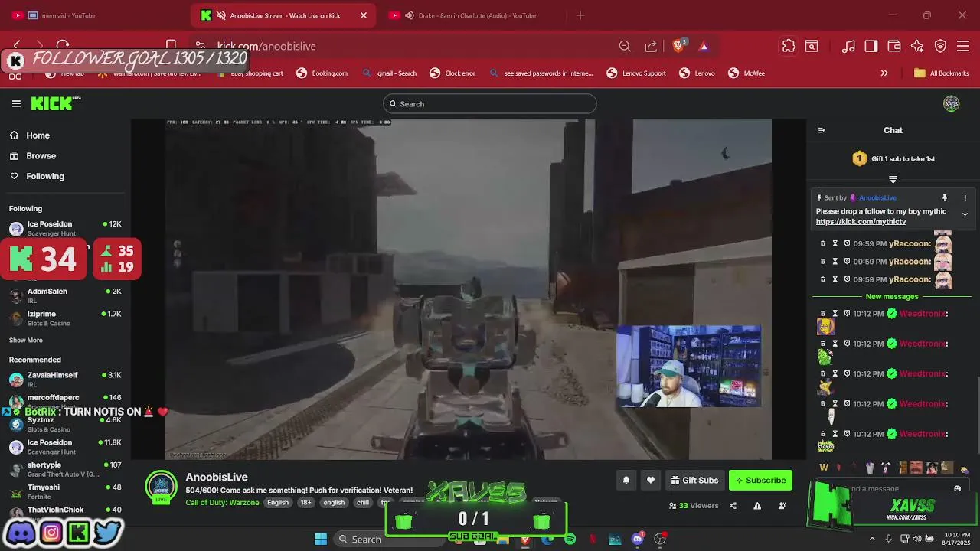
Task: Select the English tag under the stream title
Action: pos(278,502)
